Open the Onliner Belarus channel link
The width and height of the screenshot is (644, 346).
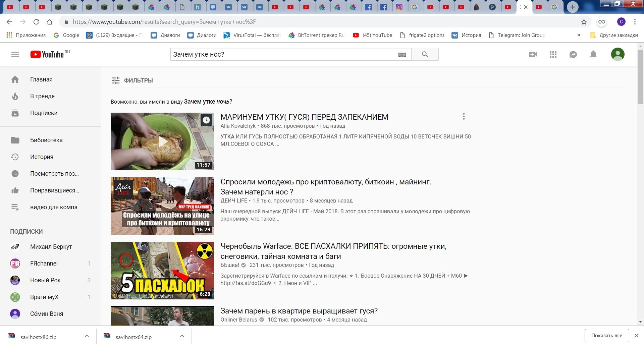pos(238,320)
